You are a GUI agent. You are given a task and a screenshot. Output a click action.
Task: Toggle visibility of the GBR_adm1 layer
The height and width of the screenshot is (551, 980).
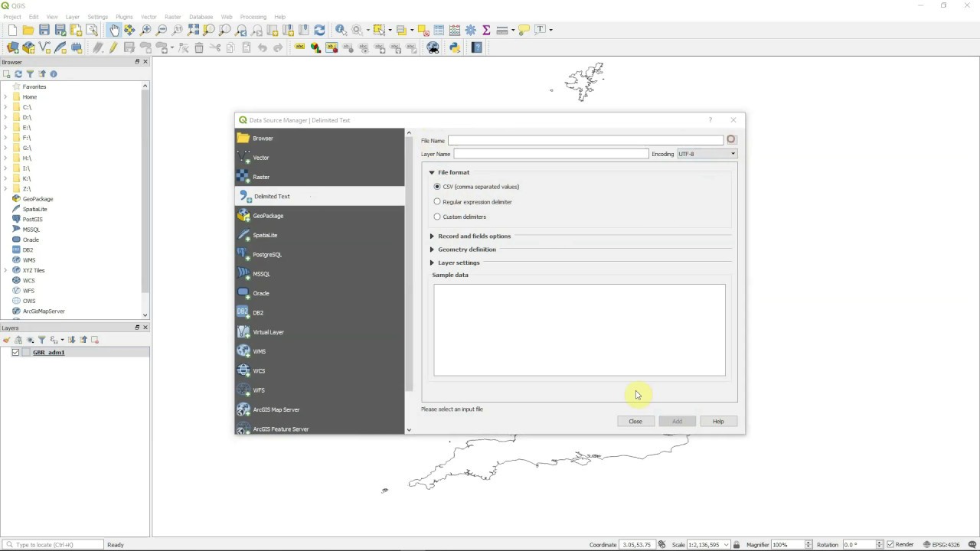15,353
